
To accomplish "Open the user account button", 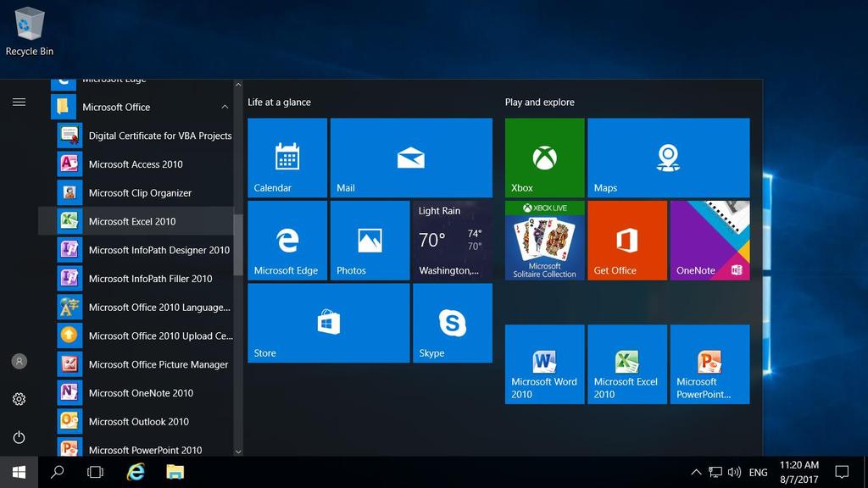I will coord(19,361).
